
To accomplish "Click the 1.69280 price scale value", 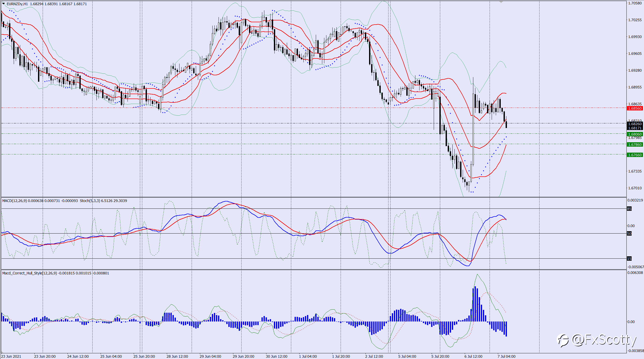I will pos(635,70).
